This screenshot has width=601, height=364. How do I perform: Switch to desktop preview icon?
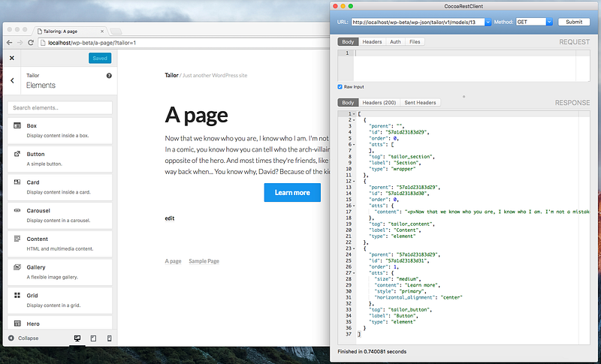(77, 338)
